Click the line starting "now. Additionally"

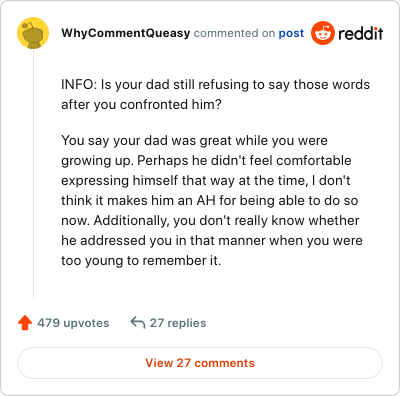click(x=210, y=221)
